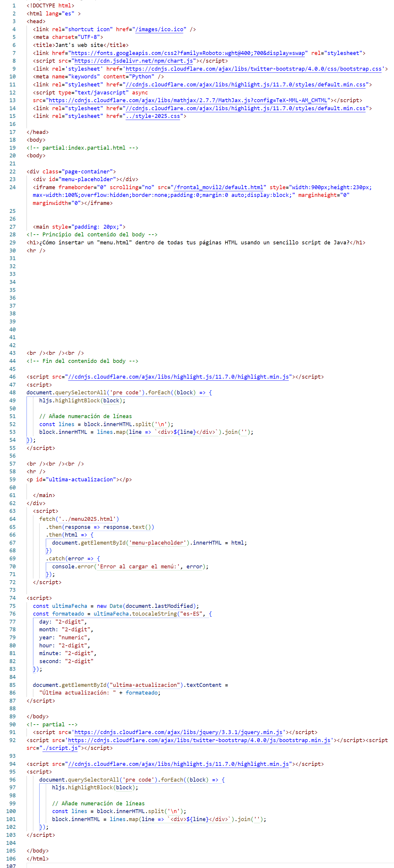This screenshot has width=394, height=868.
Task: Click the "Añade numeración de líneas" comment on line 51
Action: pos(86,416)
